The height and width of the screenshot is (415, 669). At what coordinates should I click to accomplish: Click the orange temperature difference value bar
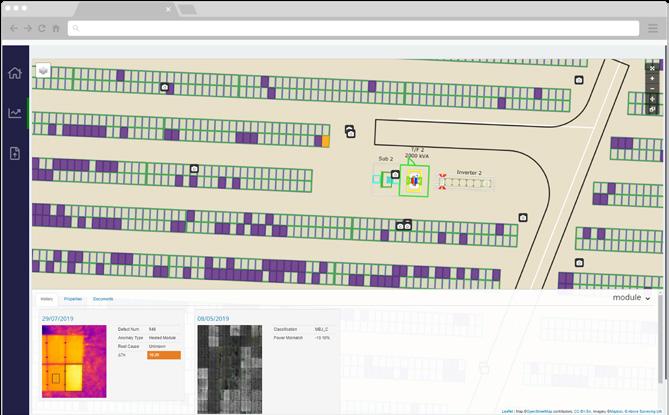coord(164,355)
